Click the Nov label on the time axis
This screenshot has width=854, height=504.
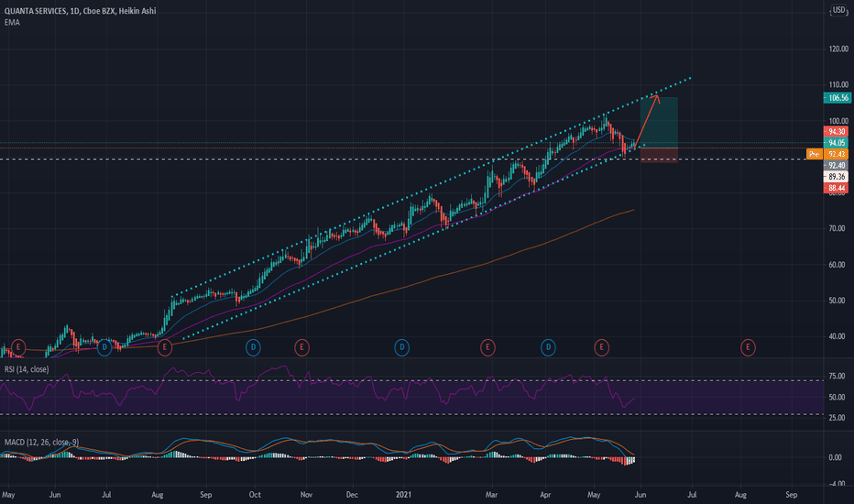[x=307, y=495]
